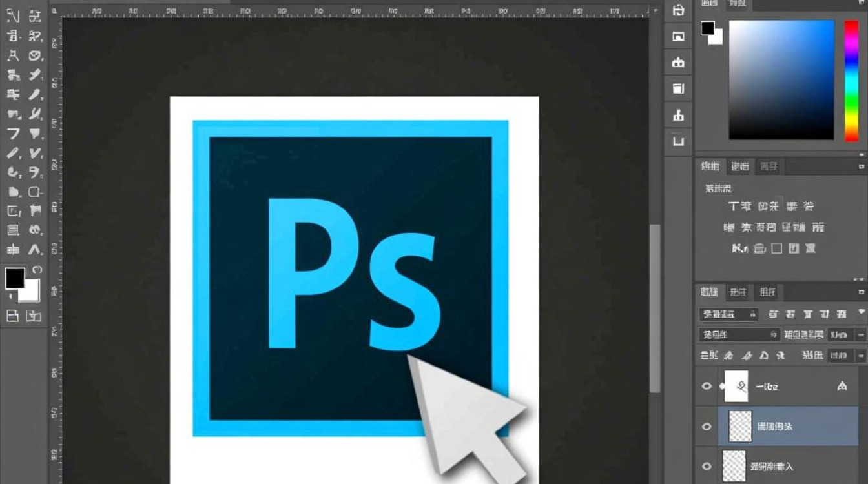Hide the top layer using its eye icon
This screenshot has height=484, width=868.
(x=707, y=387)
